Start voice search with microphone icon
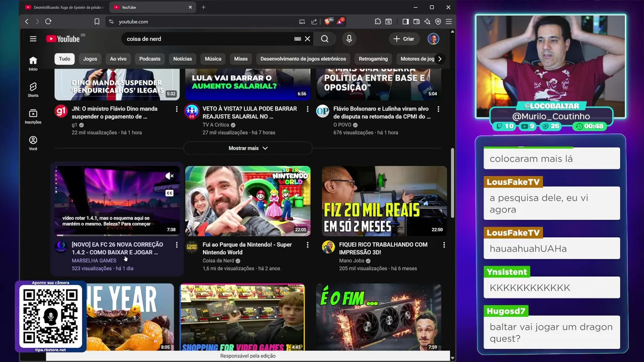This screenshot has height=362, width=644. [349, 39]
